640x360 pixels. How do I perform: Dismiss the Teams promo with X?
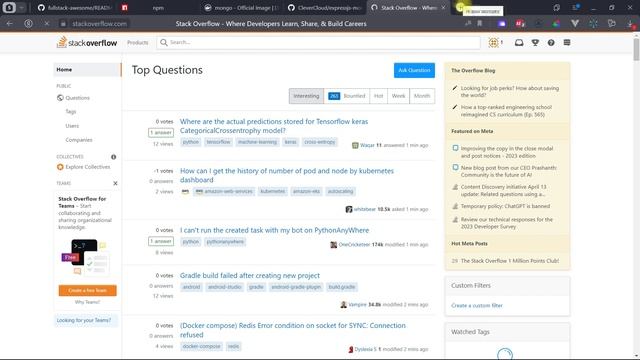(115, 183)
